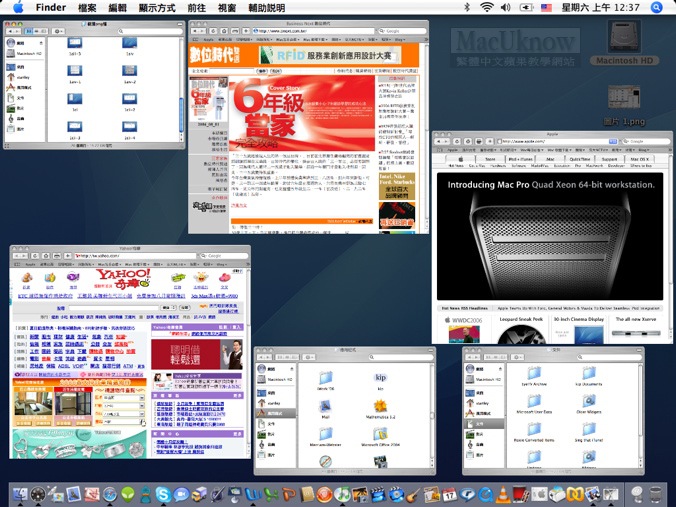Switch view mode in Documents Finder window

click(x=495, y=357)
